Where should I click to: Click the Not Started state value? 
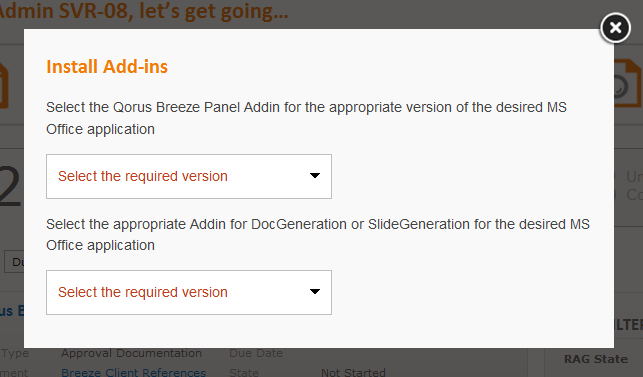353,372
